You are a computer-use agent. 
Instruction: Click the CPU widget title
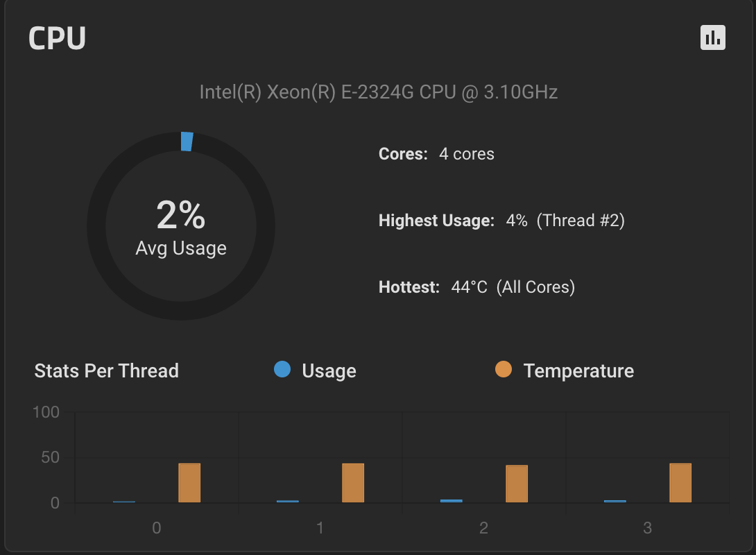(x=57, y=38)
